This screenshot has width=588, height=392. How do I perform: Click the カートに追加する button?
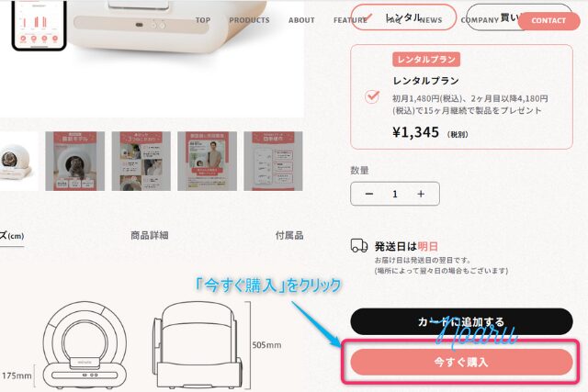click(x=461, y=321)
